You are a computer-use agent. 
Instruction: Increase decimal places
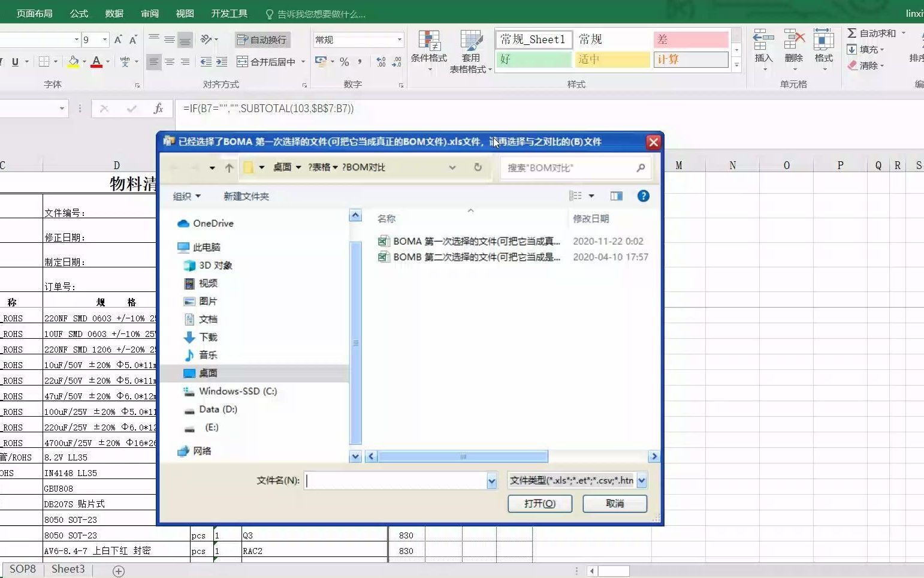click(381, 62)
